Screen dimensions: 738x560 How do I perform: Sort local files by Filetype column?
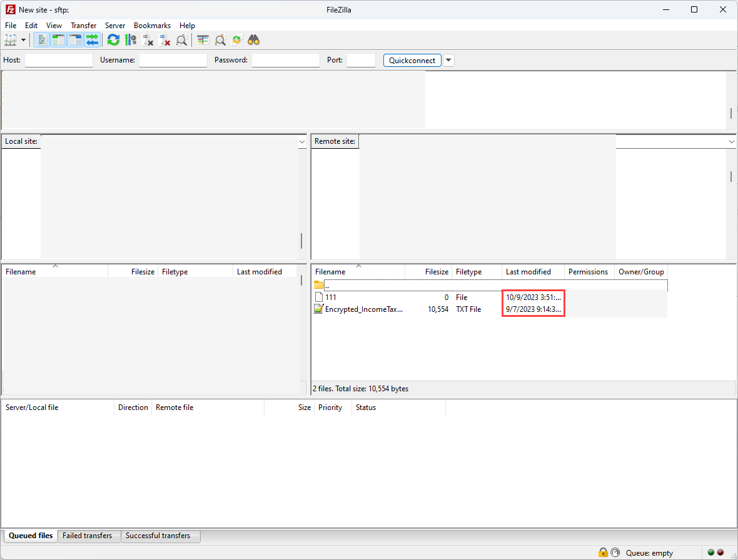(195, 271)
